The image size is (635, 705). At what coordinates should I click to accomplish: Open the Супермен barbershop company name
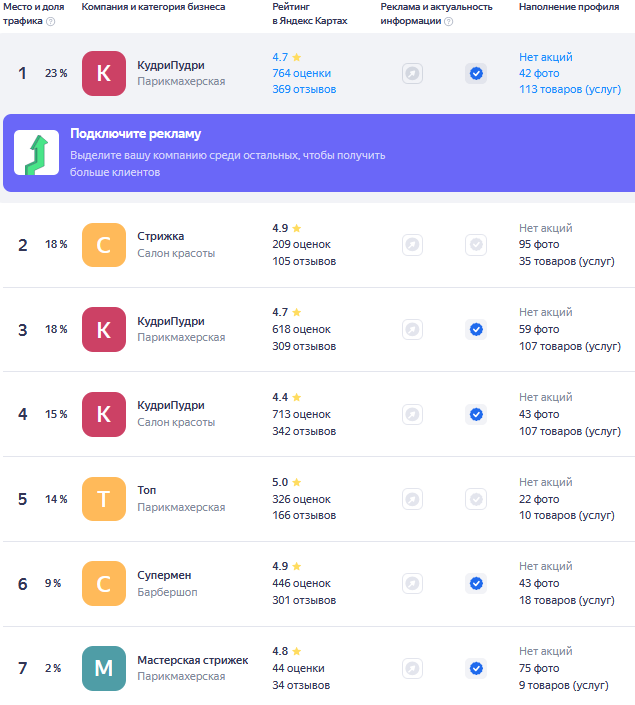click(164, 576)
